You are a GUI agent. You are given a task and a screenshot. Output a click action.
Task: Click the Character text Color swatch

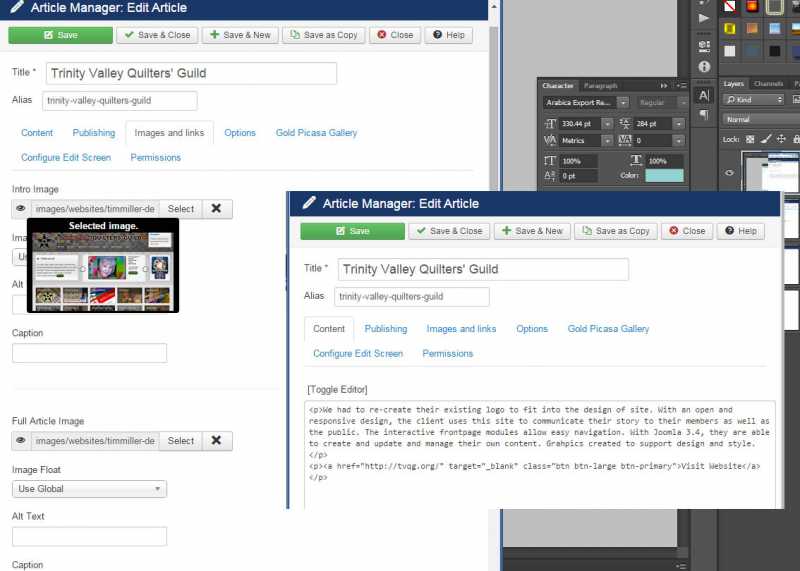coord(664,176)
